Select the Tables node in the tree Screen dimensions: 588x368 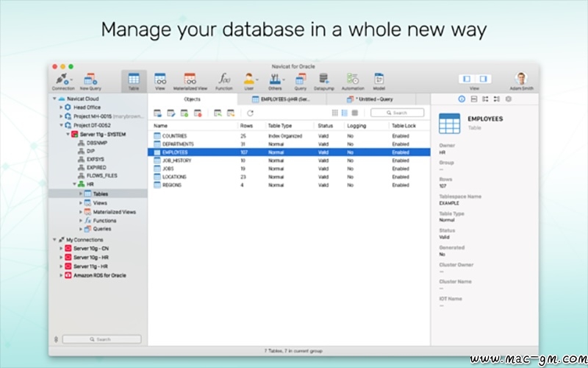(98, 194)
